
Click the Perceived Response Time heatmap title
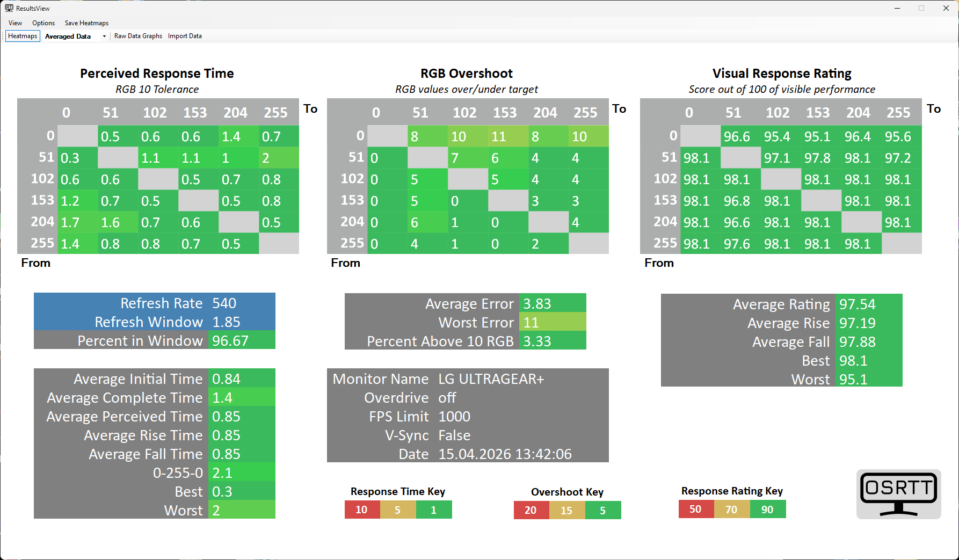coord(157,74)
